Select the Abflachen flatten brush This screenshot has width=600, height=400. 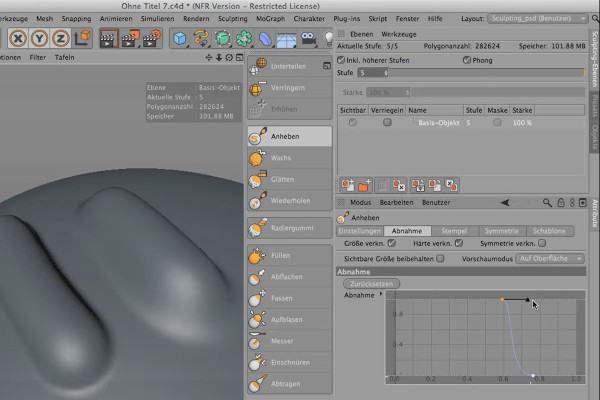290,277
